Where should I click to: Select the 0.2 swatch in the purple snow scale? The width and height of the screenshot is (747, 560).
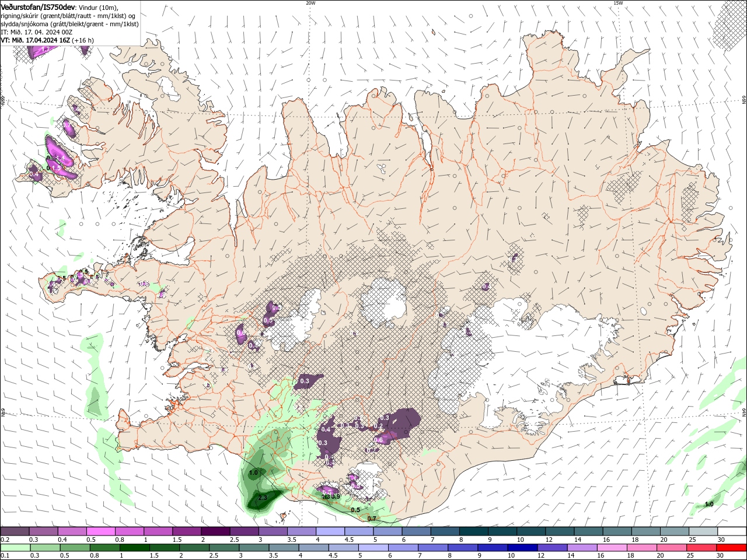(x=15, y=531)
